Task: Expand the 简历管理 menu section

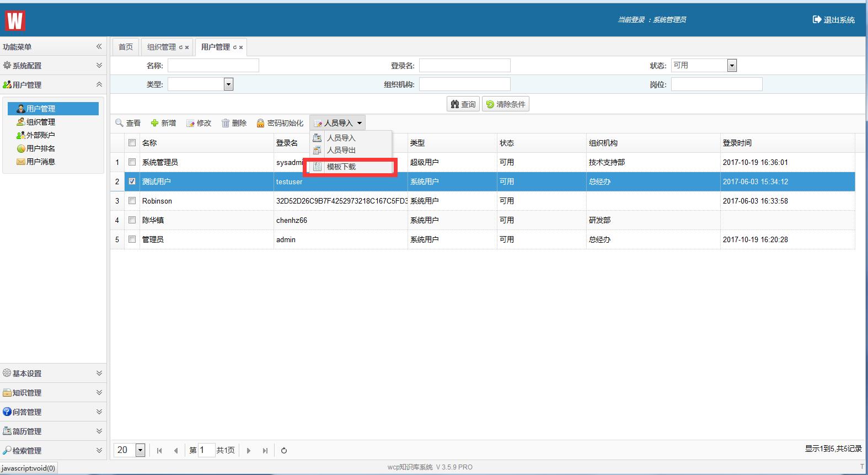Action: click(x=53, y=431)
